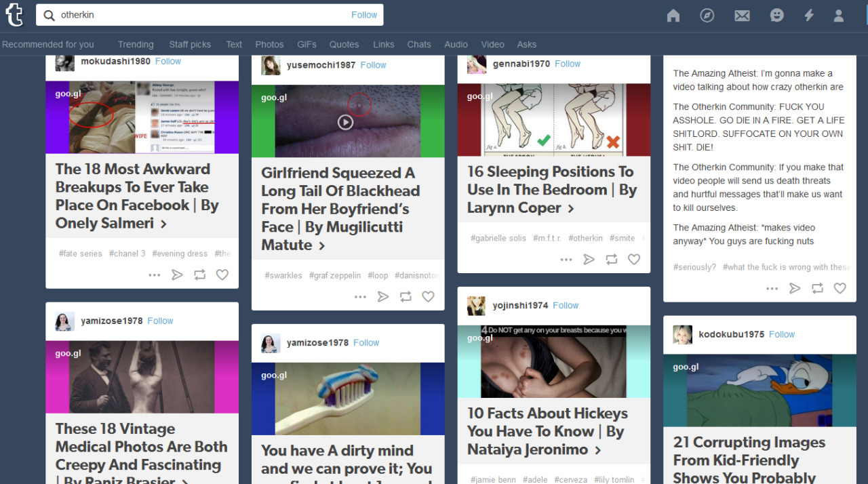This screenshot has height=484, width=868.
Task: Like the yusemochi1987 blackhead post
Action: 428,296
